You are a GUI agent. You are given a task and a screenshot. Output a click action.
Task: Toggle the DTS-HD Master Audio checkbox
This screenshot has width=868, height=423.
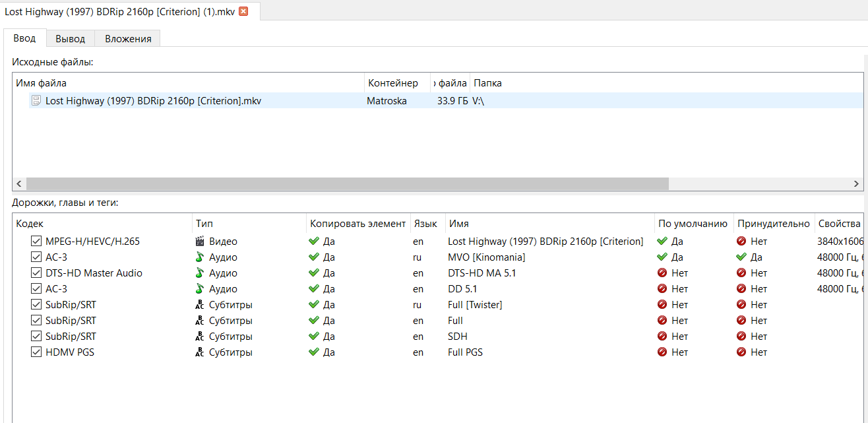tap(36, 273)
